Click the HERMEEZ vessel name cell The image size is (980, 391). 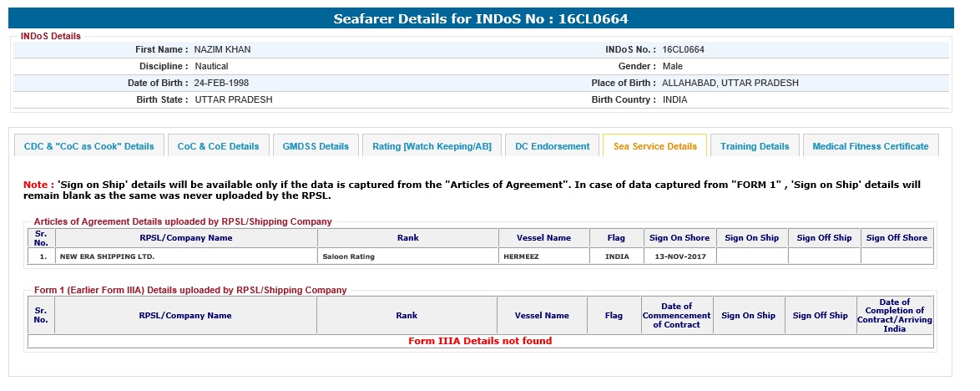[521, 256]
